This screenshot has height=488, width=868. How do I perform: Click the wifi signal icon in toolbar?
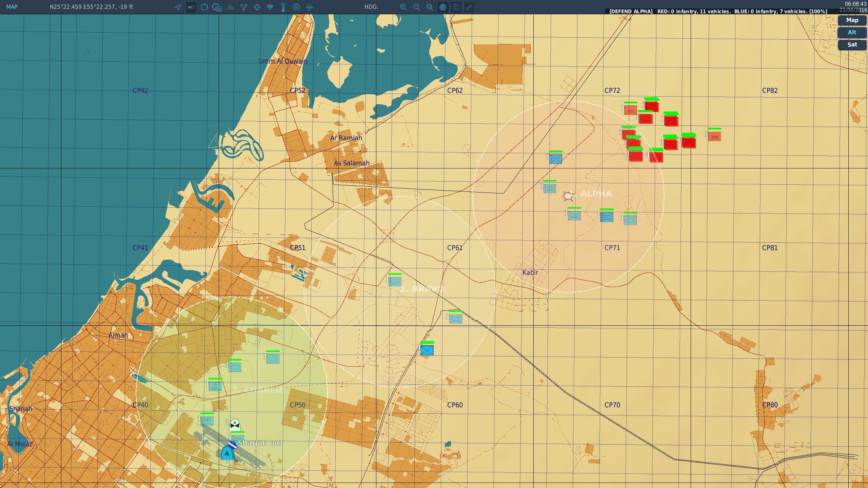click(x=270, y=7)
